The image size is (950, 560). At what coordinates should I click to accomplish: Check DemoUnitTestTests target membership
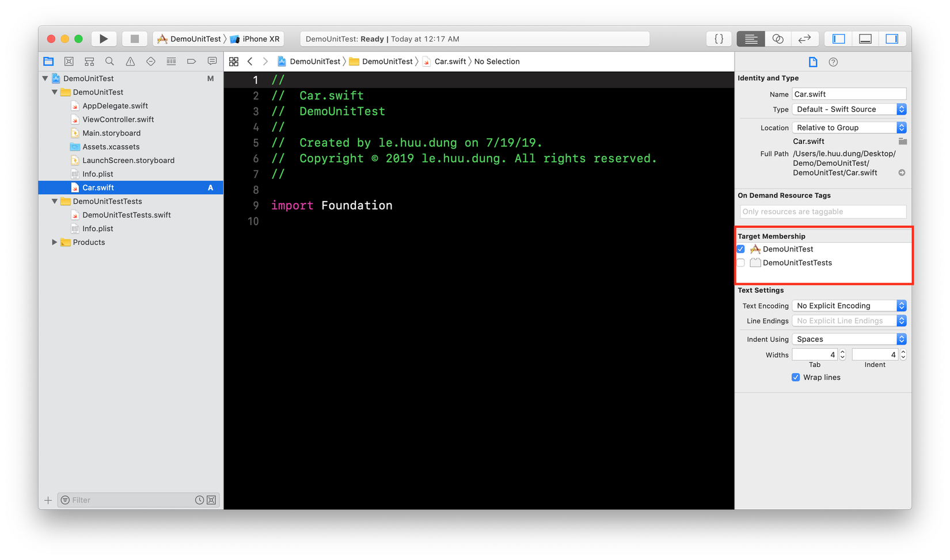click(741, 263)
